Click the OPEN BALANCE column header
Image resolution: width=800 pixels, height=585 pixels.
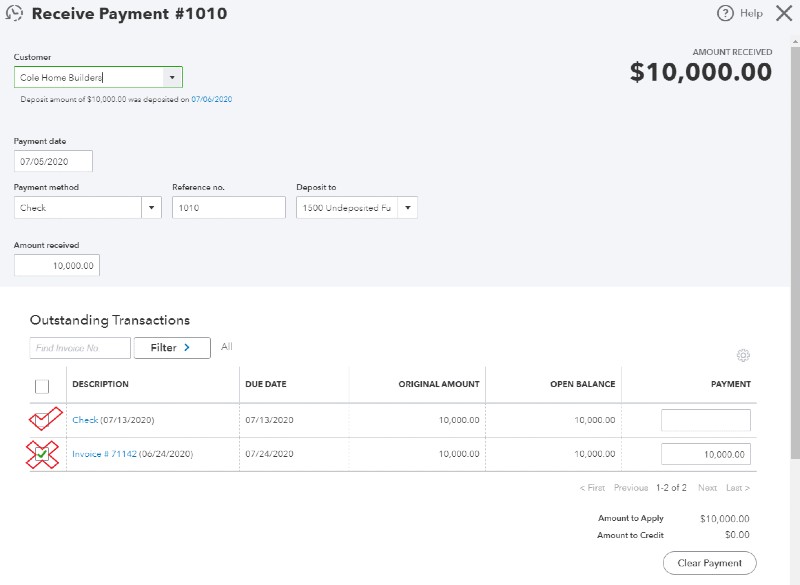tap(583, 384)
